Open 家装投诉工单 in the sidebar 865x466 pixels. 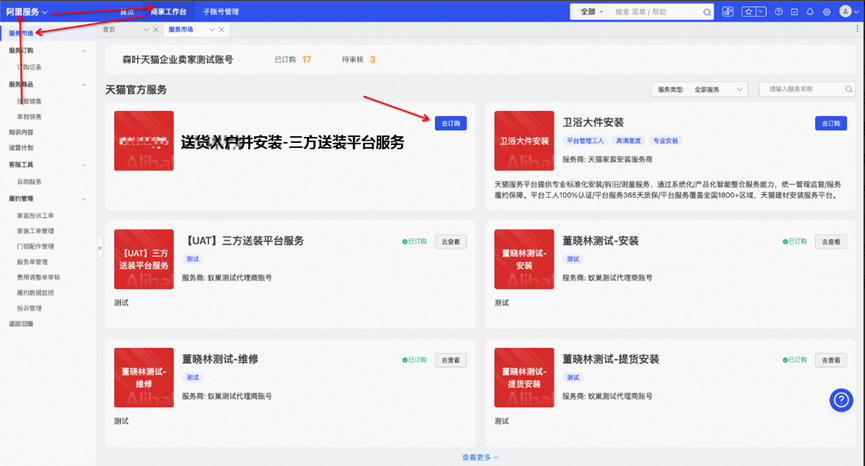click(x=35, y=216)
